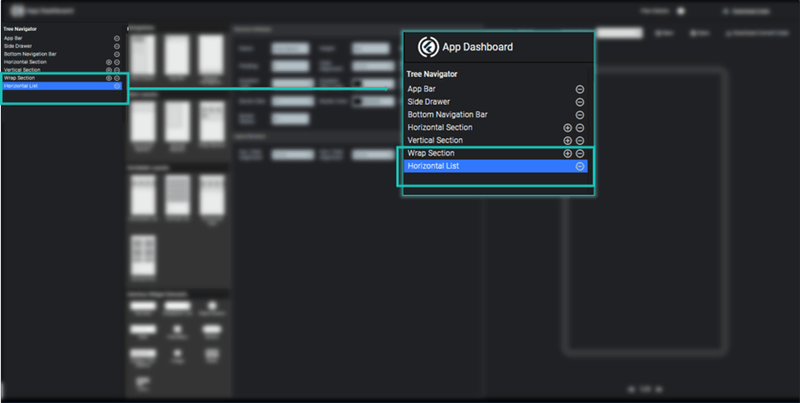Select App Bar in the enlarged Tree Navigator
Image resolution: width=800 pixels, height=403 pixels.
[x=424, y=89]
